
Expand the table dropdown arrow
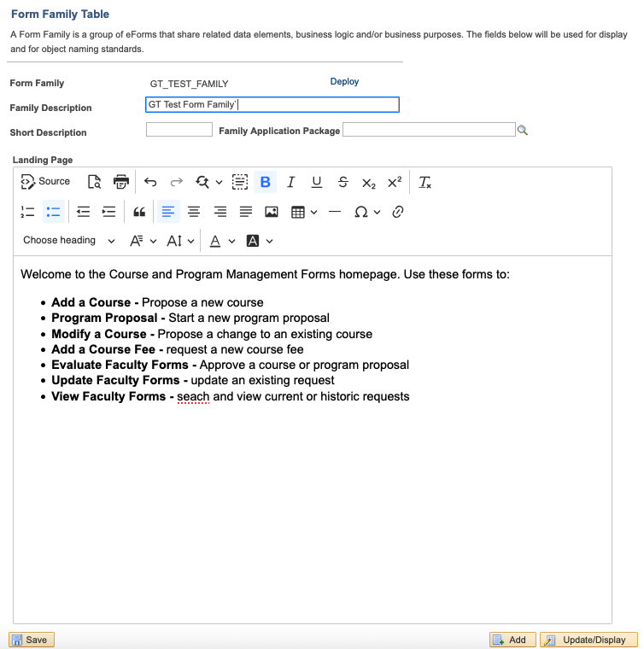[x=313, y=213]
